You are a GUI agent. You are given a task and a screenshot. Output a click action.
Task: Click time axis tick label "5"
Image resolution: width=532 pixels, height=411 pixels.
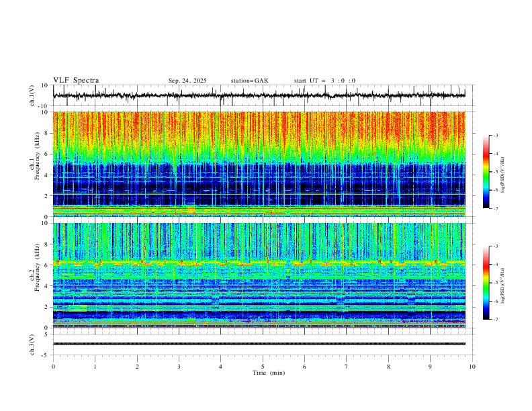click(x=263, y=367)
